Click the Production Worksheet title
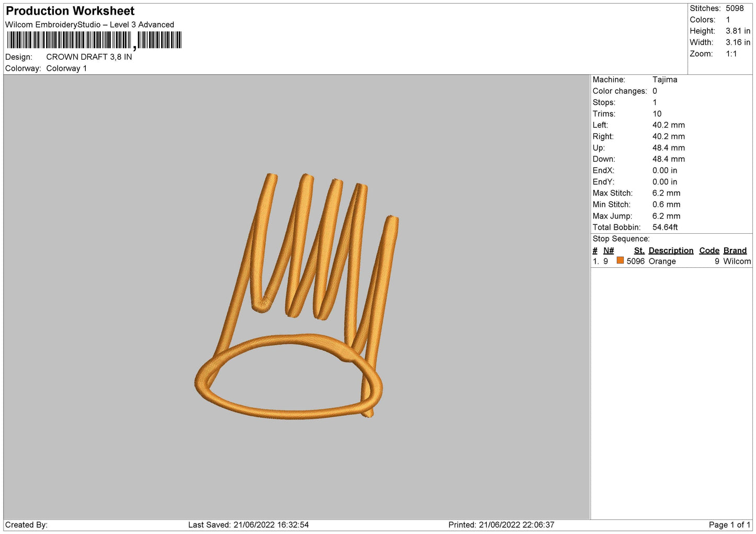The width and height of the screenshot is (756, 534). coord(70,11)
